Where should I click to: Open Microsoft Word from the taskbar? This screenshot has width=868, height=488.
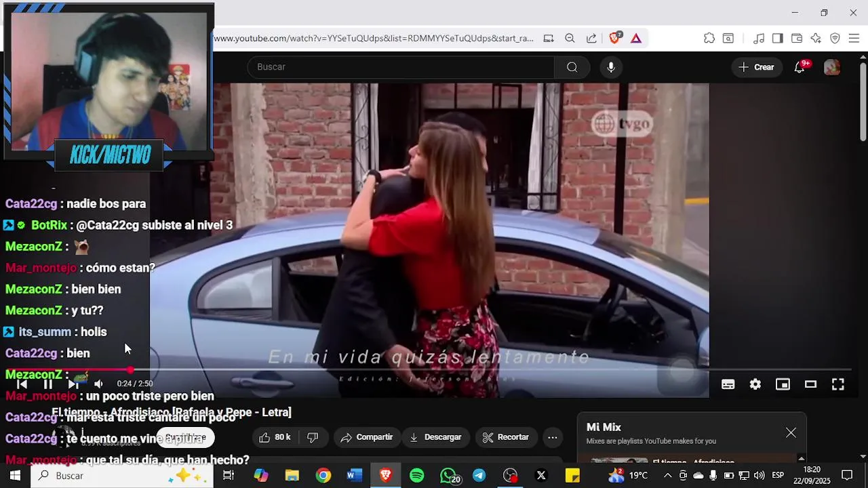point(354,476)
